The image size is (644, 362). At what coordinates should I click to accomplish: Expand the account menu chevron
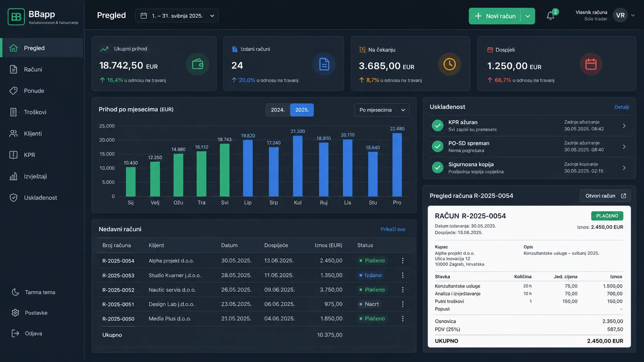pyautogui.click(x=633, y=15)
